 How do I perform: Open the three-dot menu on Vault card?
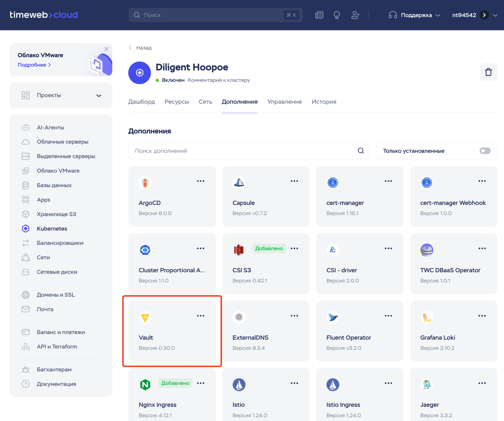click(200, 316)
